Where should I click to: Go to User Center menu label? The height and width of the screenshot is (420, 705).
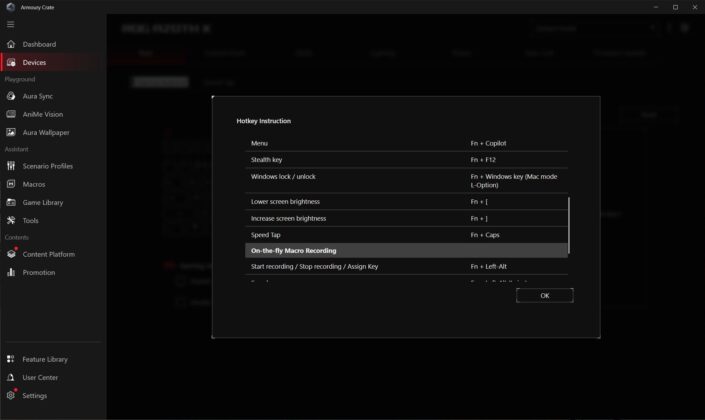pyautogui.click(x=40, y=377)
